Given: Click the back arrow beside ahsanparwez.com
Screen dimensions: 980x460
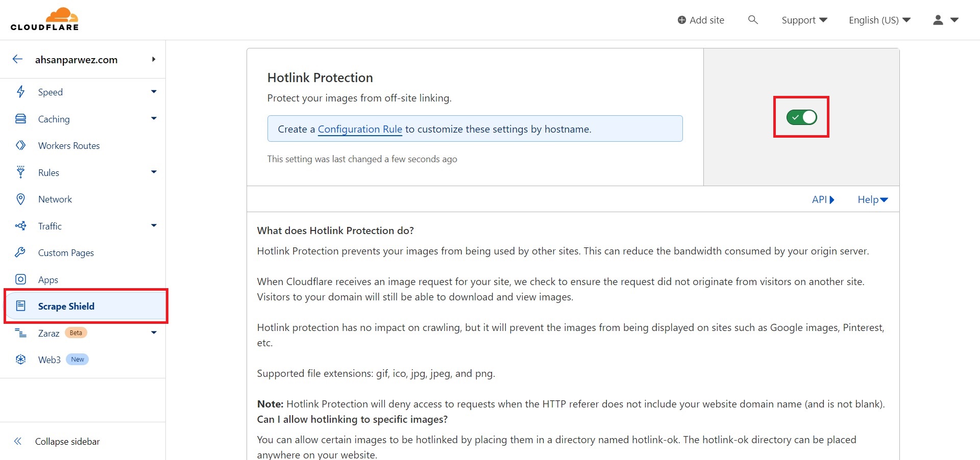Looking at the screenshot, I should pyautogui.click(x=17, y=59).
